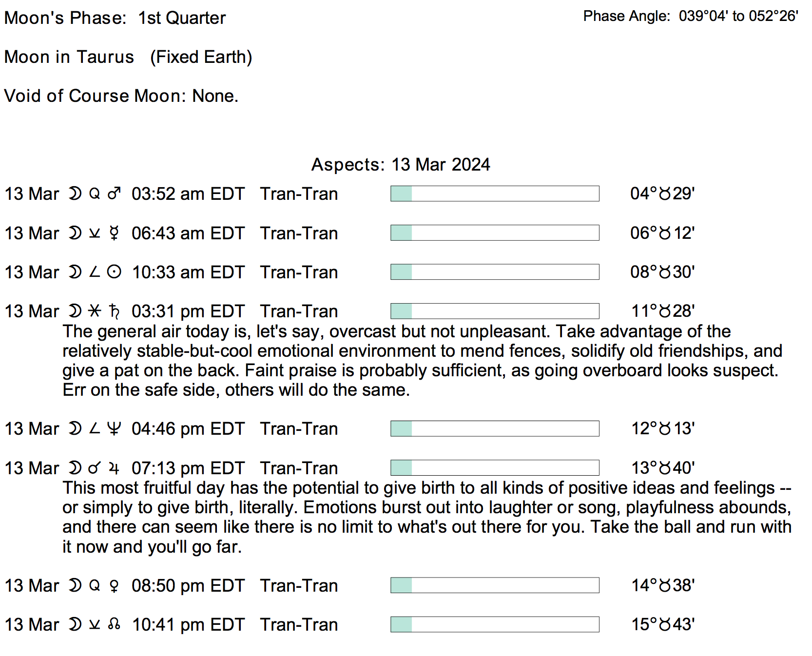This screenshot has height=656, width=812.
Task: Click the "Void of Course Moon: None." line
Action: tap(121, 96)
